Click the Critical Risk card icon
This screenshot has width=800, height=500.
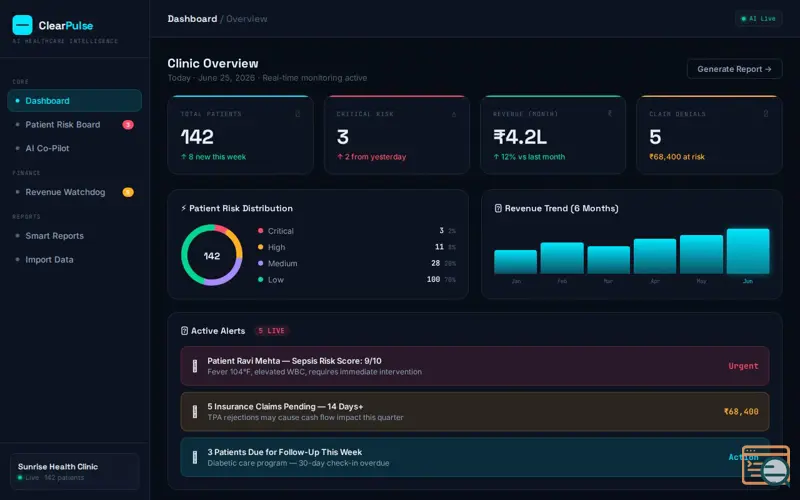tap(454, 114)
